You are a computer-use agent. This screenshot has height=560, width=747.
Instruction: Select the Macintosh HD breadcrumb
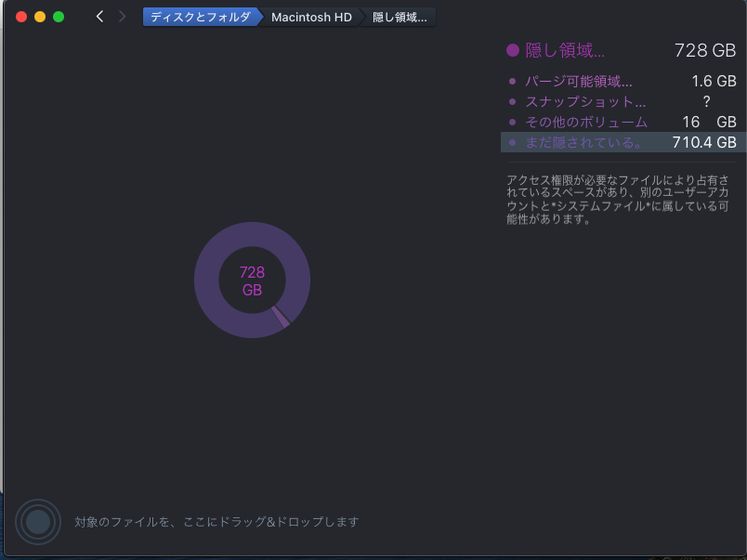[x=311, y=17]
